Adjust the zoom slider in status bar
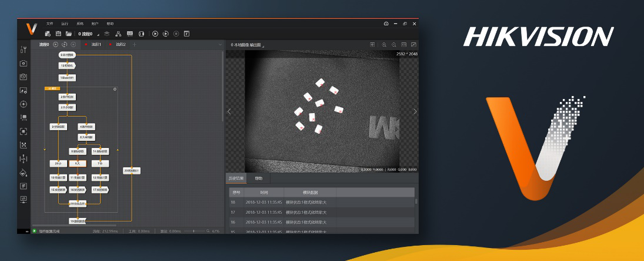 click(195, 231)
